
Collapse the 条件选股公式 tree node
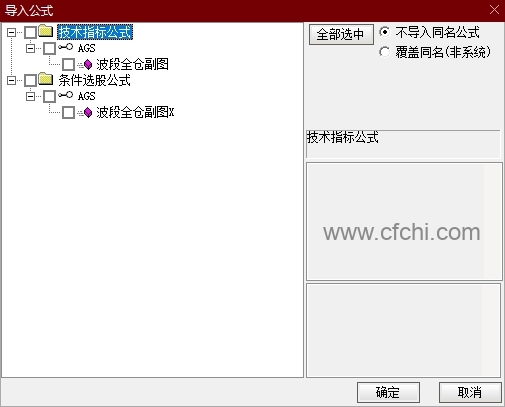point(12,80)
